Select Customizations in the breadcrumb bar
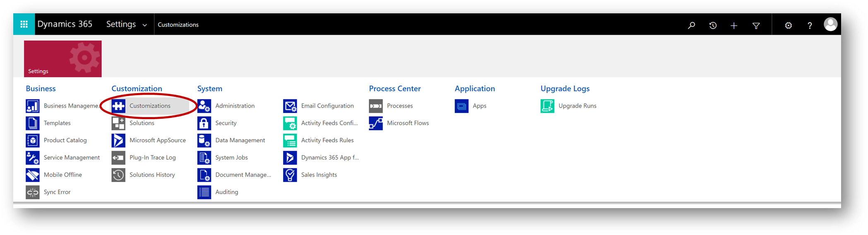 (x=178, y=25)
